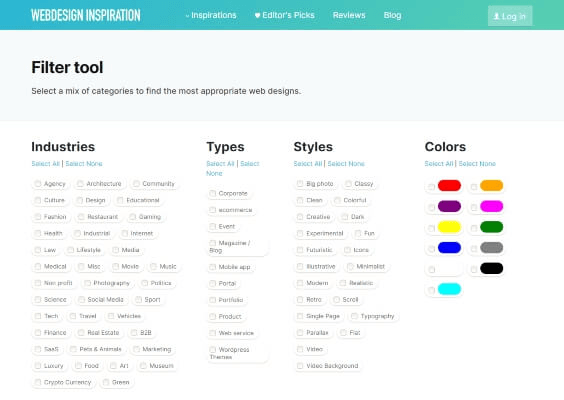The width and height of the screenshot is (564, 400).
Task: Check the Parallax checkbox
Action: pos(300,333)
